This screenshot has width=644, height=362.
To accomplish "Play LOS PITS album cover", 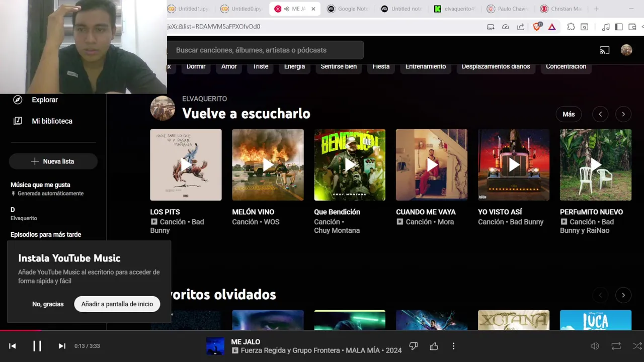I will pos(186,165).
